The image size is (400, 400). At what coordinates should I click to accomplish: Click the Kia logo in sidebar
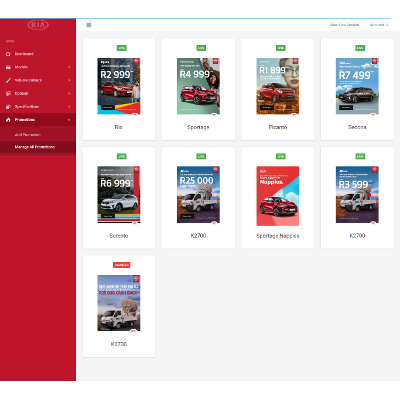tap(38, 25)
